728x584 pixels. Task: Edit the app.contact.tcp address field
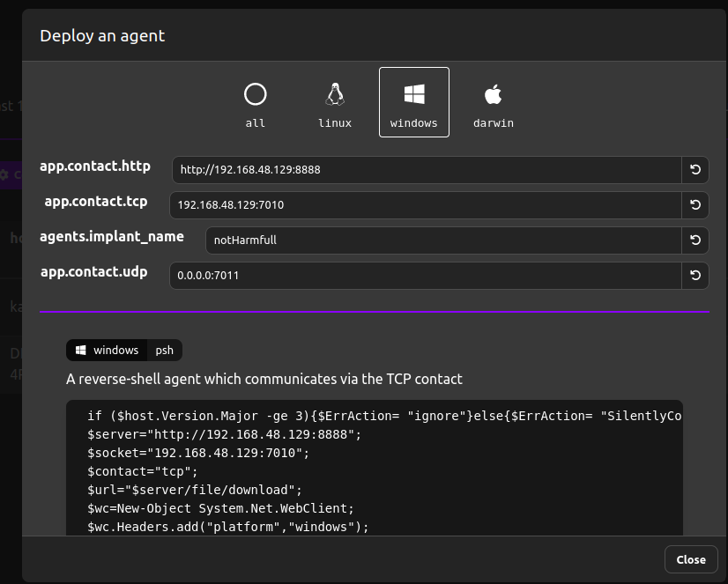(x=426, y=205)
